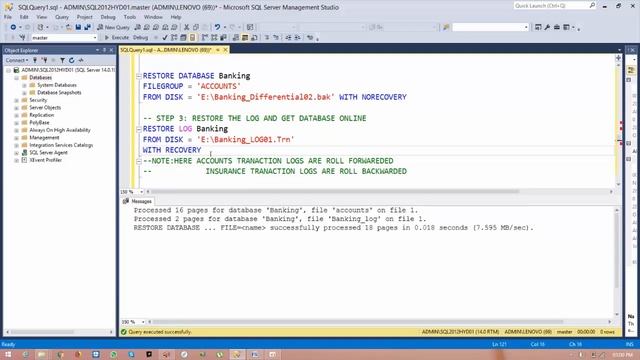
Task: Open the Query menu
Action: pos(62,17)
